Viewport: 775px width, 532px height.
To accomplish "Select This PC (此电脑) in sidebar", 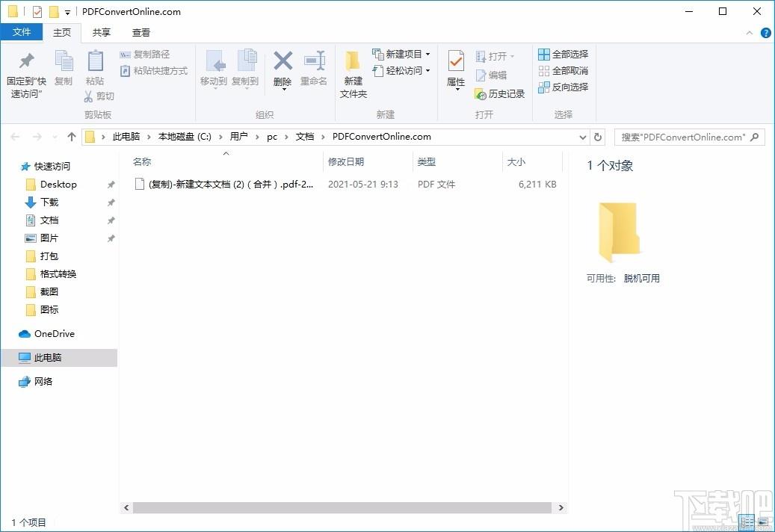I will pos(59,358).
